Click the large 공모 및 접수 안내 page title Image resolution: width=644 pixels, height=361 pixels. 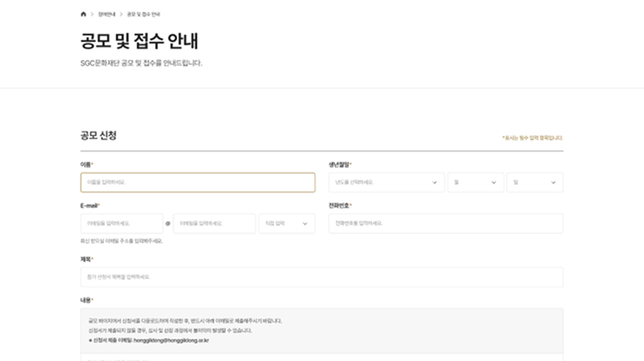140,41
